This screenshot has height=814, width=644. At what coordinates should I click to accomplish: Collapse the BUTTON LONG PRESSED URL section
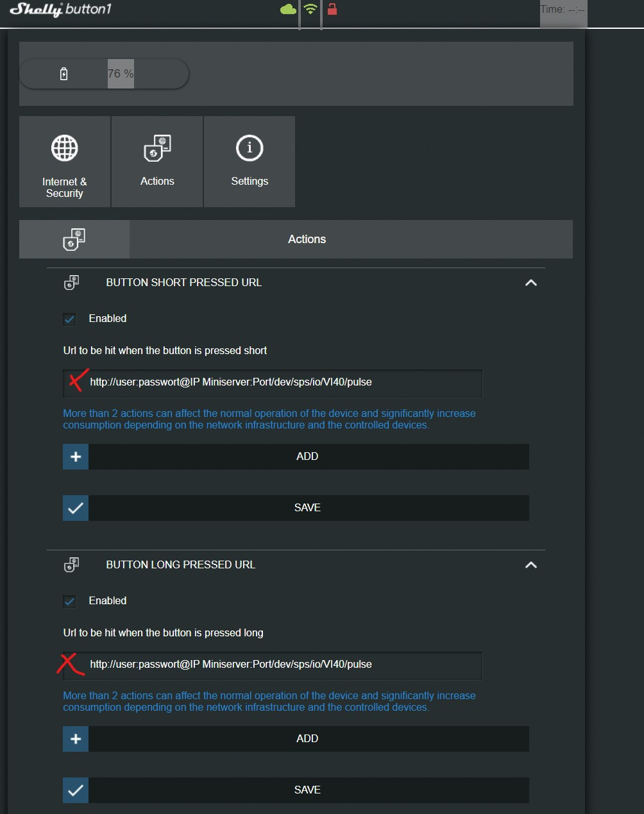(x=531, y=565)
